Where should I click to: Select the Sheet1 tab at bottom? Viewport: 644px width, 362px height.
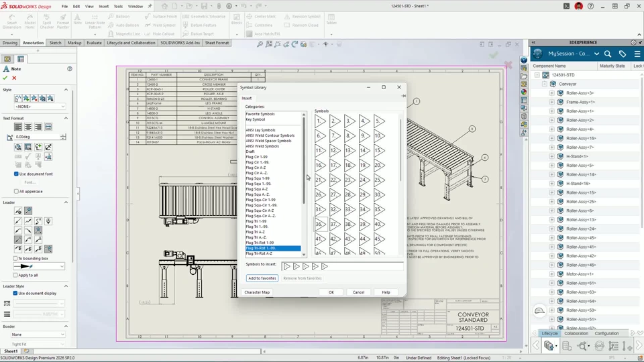coord(11,351)
